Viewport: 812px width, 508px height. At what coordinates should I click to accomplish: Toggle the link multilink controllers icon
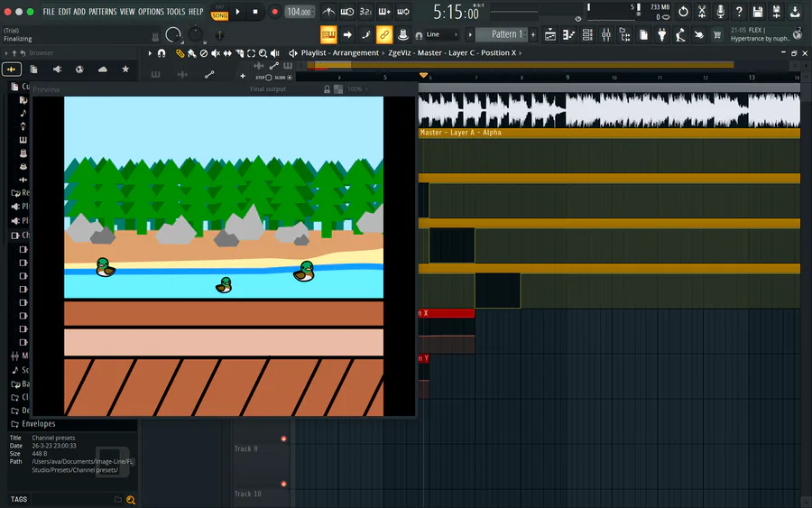(384, 34)
